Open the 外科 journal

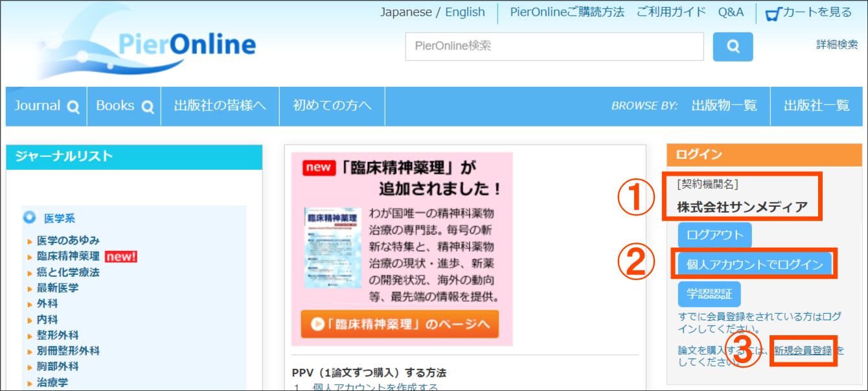pos(47,303)
